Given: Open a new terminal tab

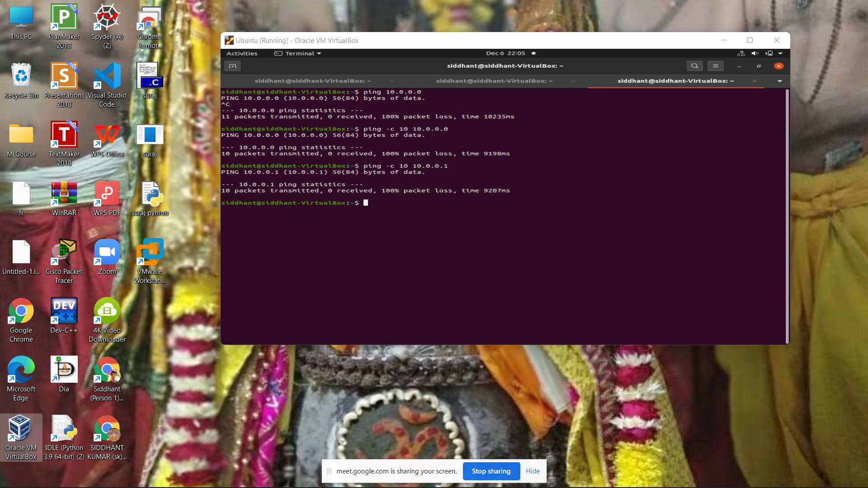Looking at the screenshot, I should tap(233, 66).
